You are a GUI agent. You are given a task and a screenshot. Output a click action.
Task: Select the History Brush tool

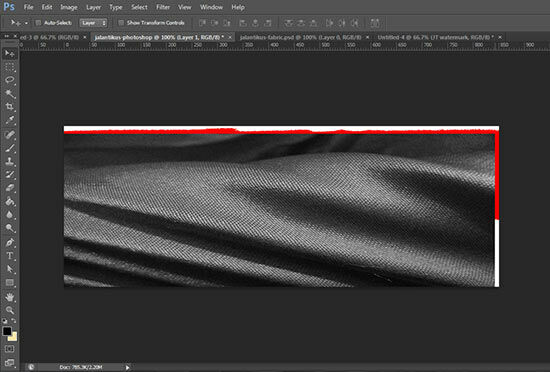pyautogui.click(x=9, y=175)
